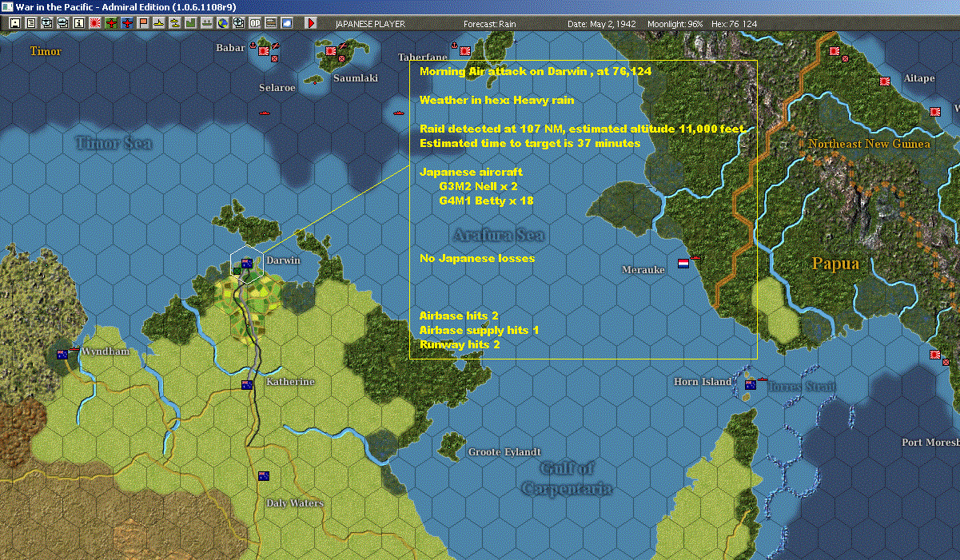
Task: Open the globe map icon
Action: (222, 23)
